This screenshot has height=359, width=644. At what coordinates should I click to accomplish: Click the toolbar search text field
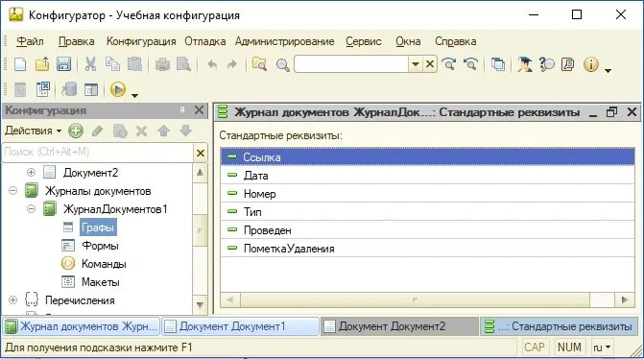click(x=351, y=64)
